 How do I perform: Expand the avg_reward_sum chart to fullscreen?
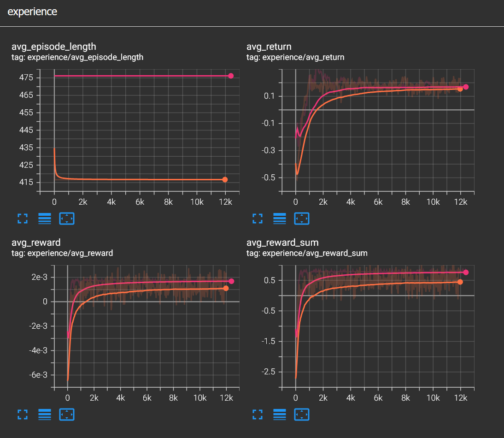coord(257,414)
